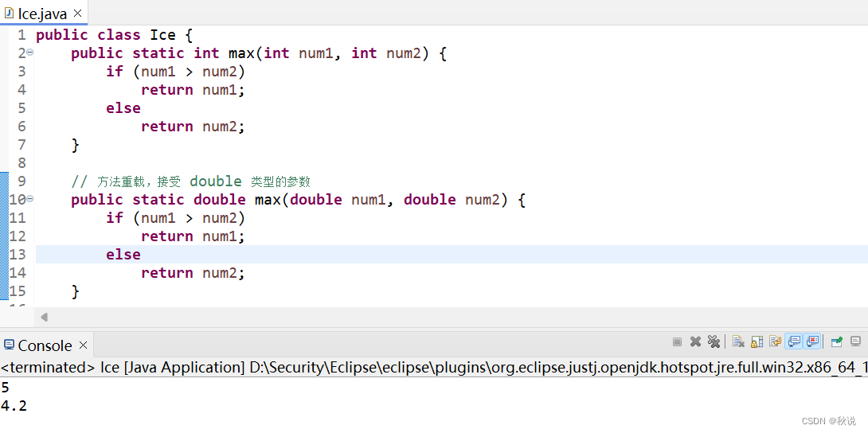Screen dimensions: 868x433
Task: Close the Ice.java editor tab
Action: point(77,14)
